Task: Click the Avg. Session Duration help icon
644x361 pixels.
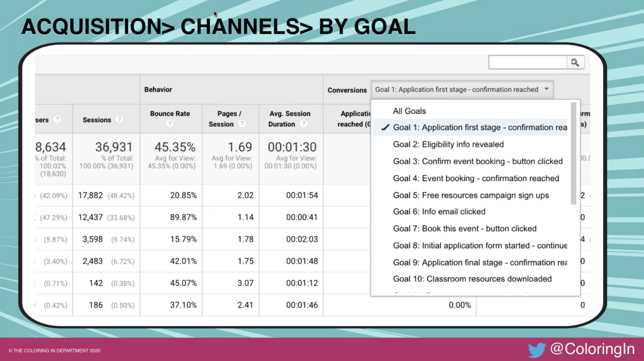Action: click(303, 124)
